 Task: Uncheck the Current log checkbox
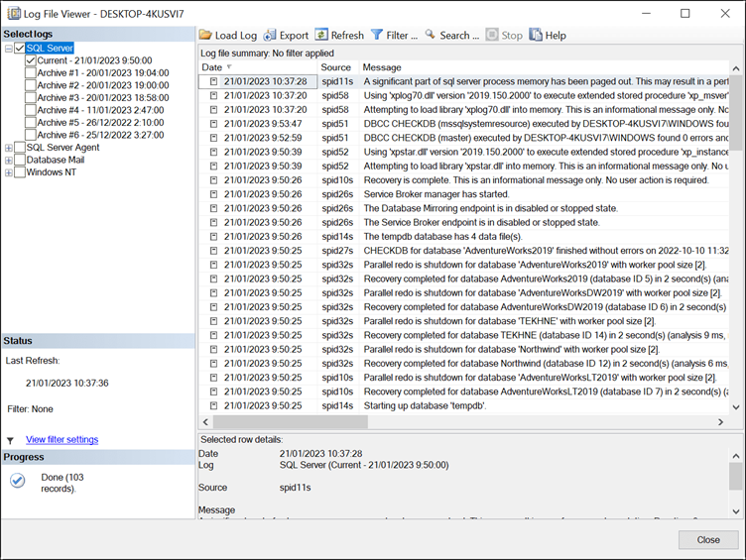31,60
